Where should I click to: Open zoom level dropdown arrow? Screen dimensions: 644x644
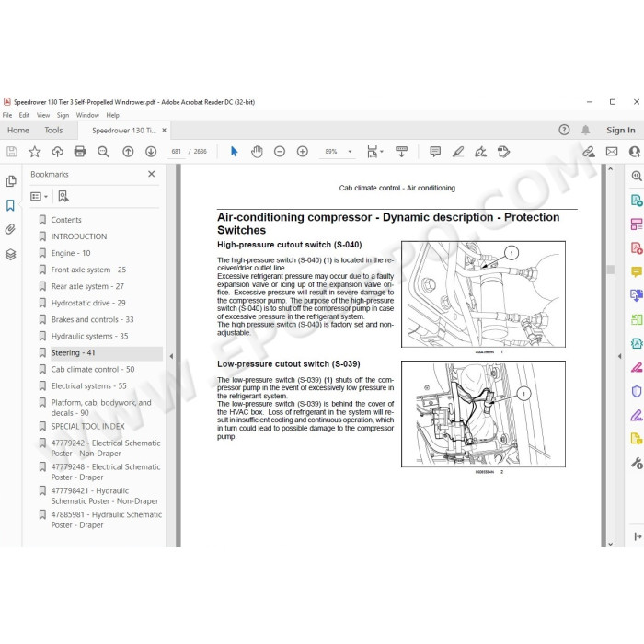(350, 152)
